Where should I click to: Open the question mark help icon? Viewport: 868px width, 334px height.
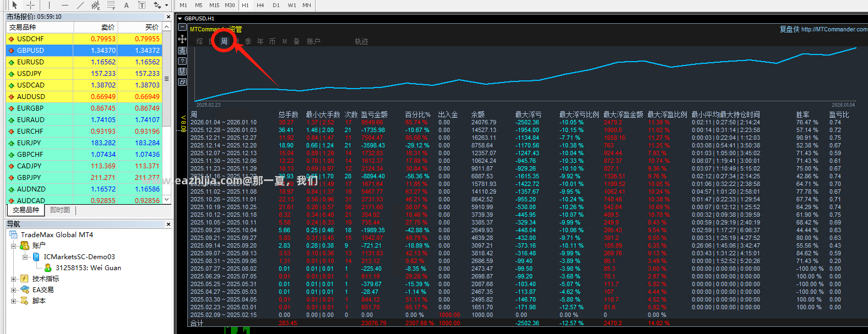182,61
